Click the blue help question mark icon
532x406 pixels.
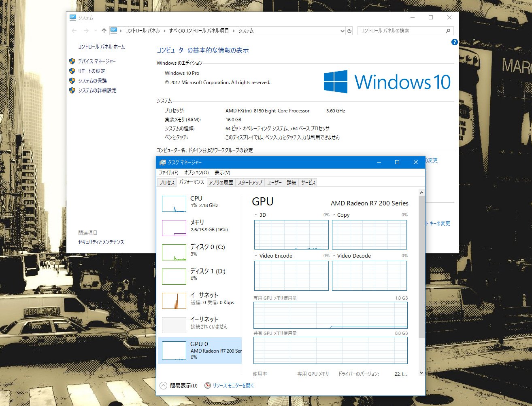(454, 42)
